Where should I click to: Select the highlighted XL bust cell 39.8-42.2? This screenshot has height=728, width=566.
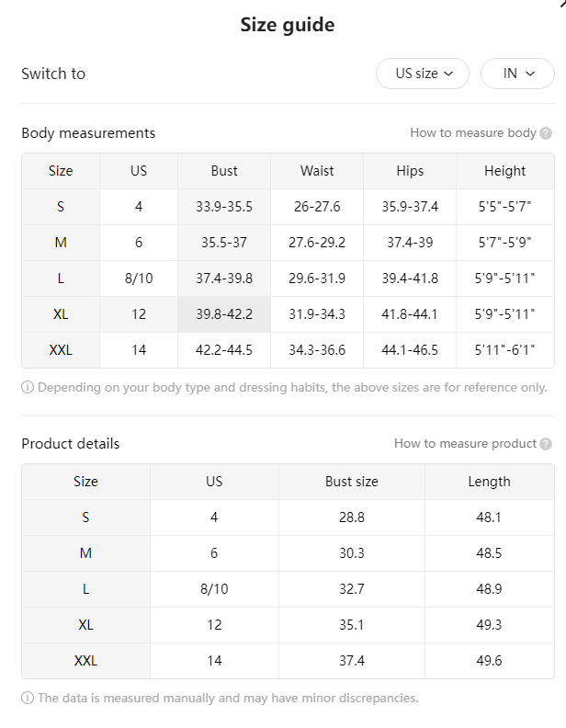[224, 314]
